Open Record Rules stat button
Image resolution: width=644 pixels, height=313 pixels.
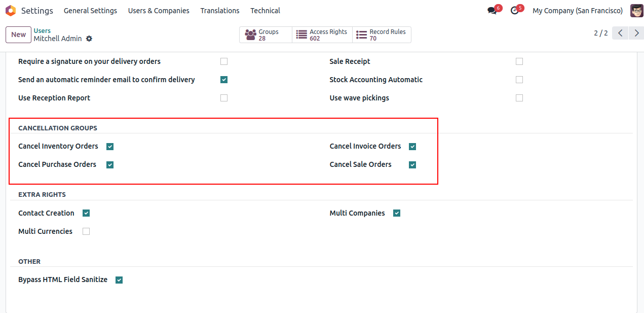pyautogui.click(x=382, y=34)
